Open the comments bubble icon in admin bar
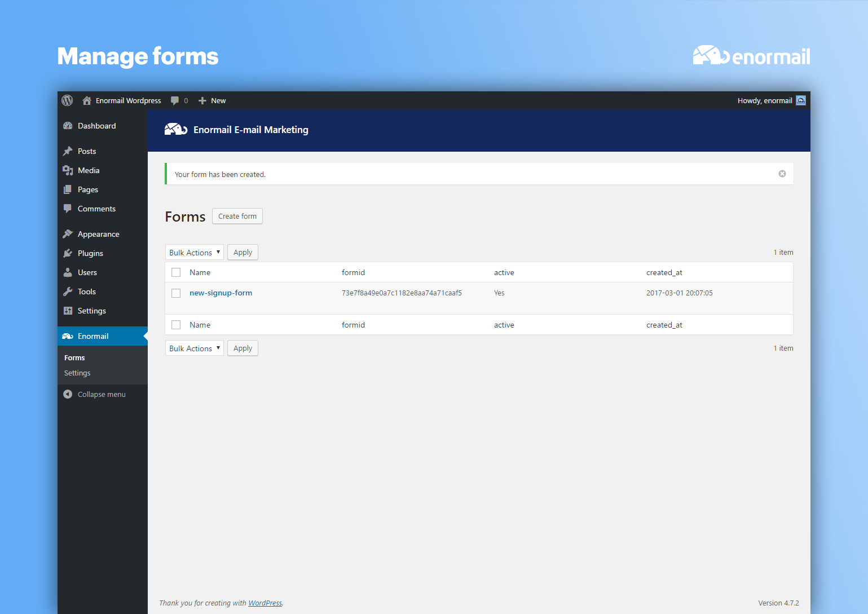 tap(175, 100)
